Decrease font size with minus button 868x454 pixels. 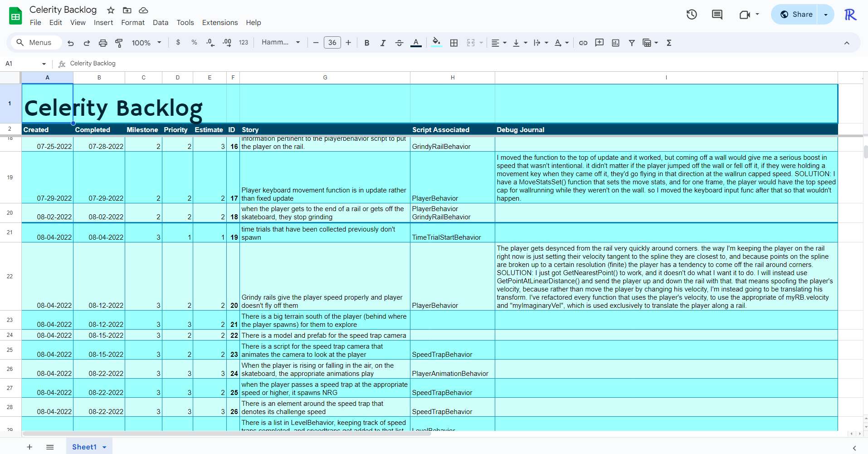coord(316,43)
